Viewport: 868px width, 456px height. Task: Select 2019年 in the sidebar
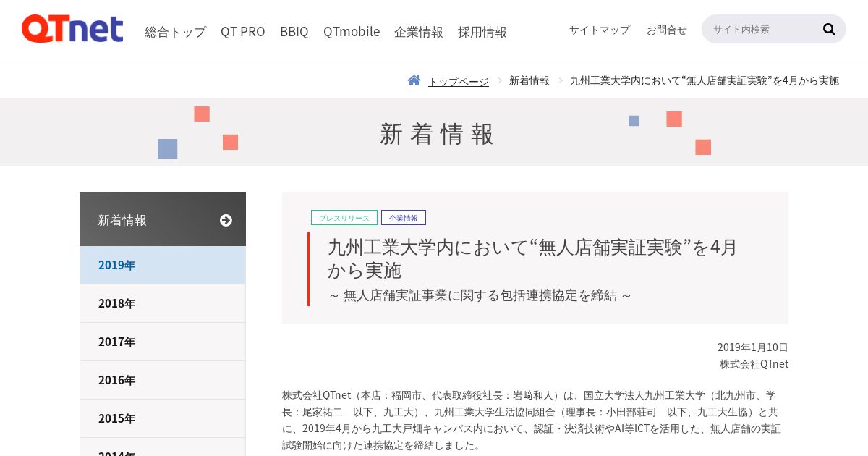pos(163,265)
